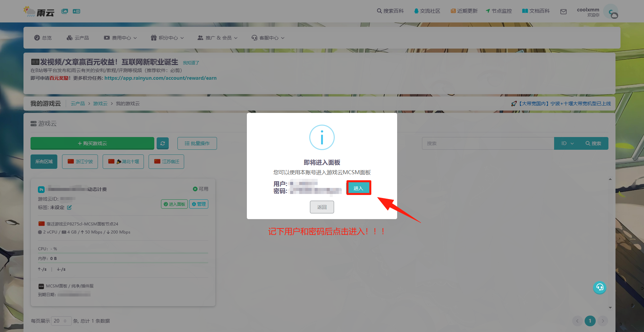Screen dimensions: 644x332
Task: Expand the 费用中心 dropdown menu
Action: click(120, 38)
